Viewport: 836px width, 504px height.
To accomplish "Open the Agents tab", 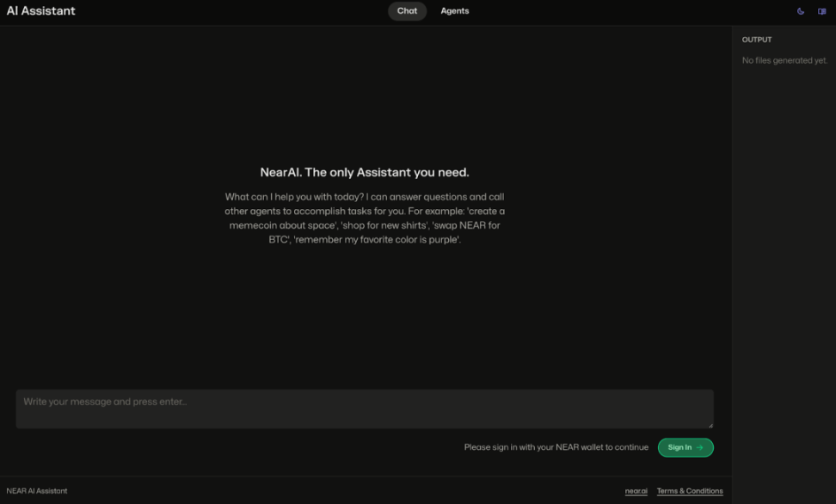I will (x=454, y=11).
